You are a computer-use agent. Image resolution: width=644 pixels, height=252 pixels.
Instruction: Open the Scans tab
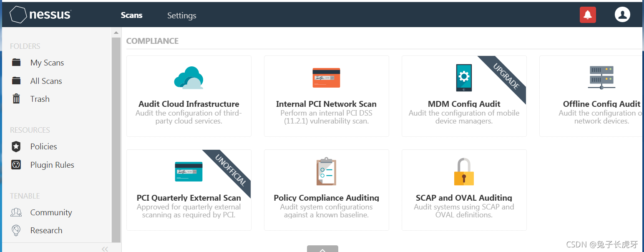pyautogui.click(x=132, y=15)
